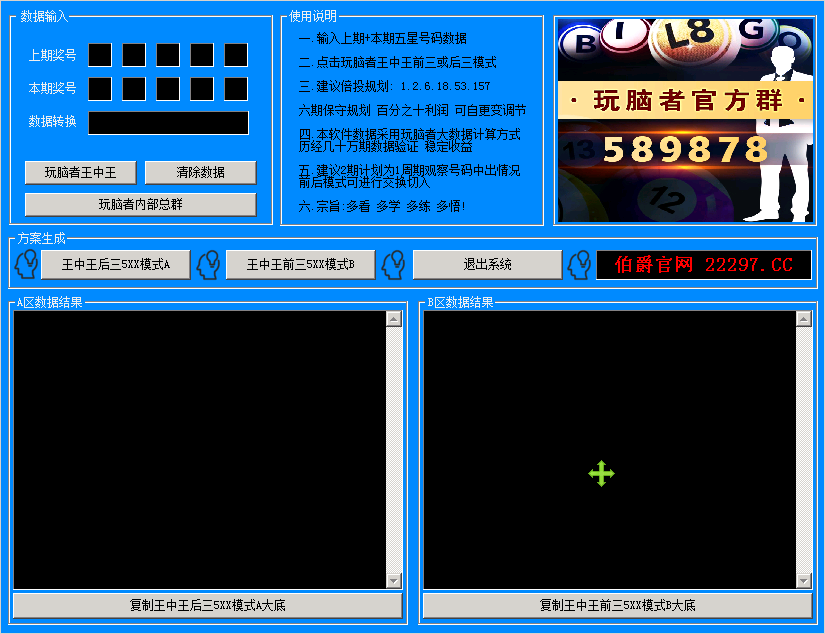This screenshot has height=634, width=825.
Task: Click the 玩脑者王中王 button
Action: pyautogui.click(x=81, y=173)
